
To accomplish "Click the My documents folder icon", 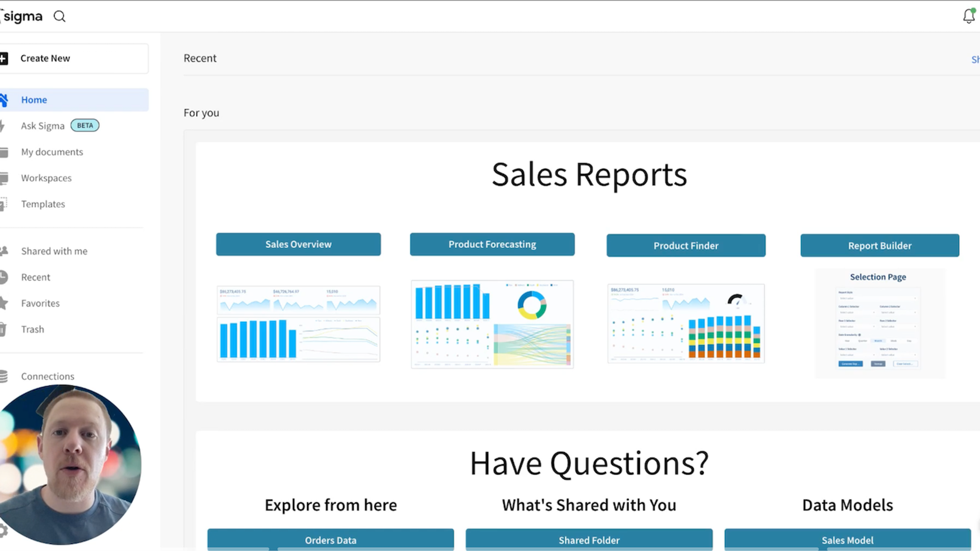I will 4,152.
